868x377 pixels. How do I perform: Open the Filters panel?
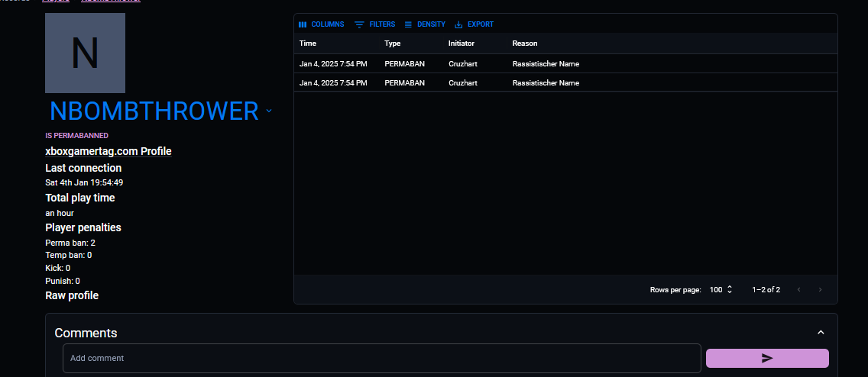click(374, 24)
